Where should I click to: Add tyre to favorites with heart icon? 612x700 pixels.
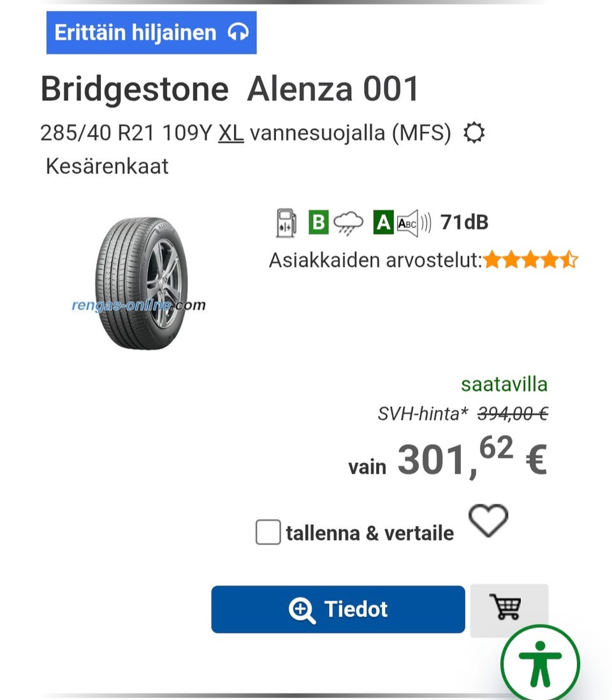(488, 521)
